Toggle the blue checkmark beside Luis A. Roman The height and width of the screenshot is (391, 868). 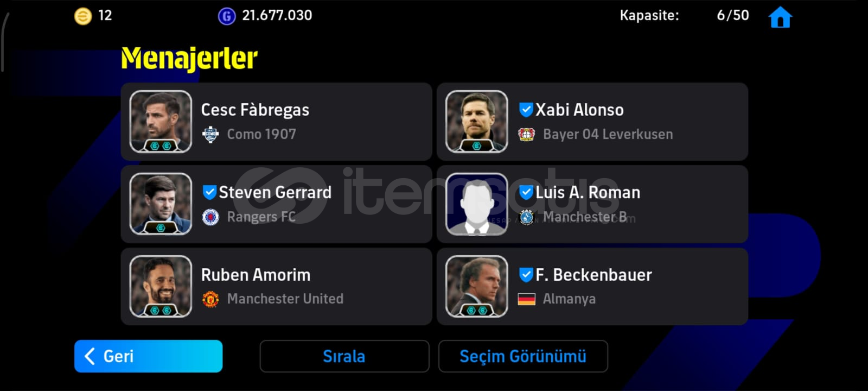pos(526,192)
